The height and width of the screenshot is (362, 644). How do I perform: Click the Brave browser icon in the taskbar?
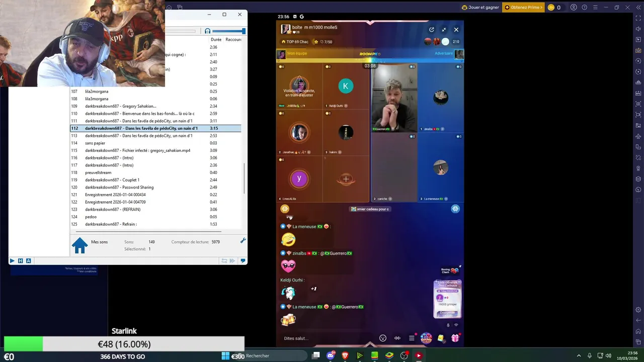pos(345,355)
